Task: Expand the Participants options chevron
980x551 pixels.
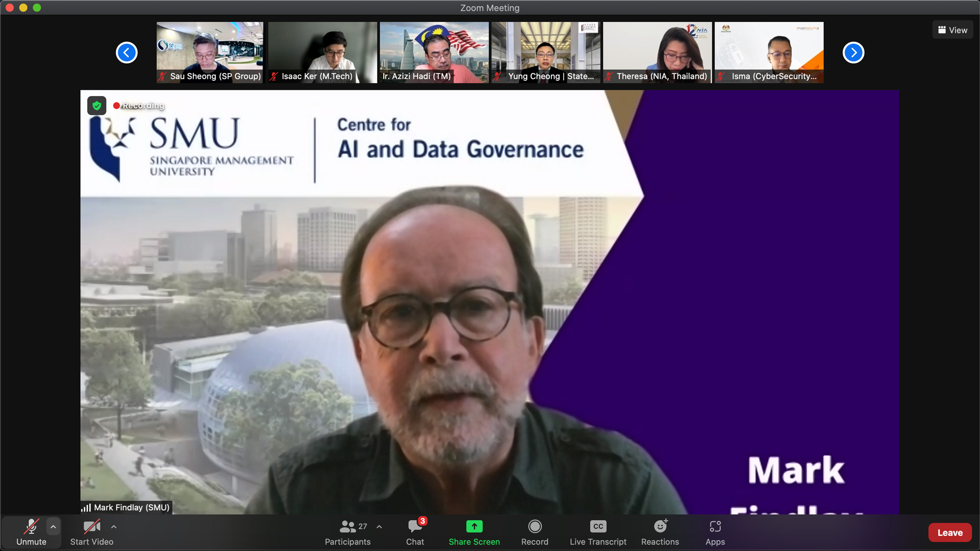Action: coord(379,527)
